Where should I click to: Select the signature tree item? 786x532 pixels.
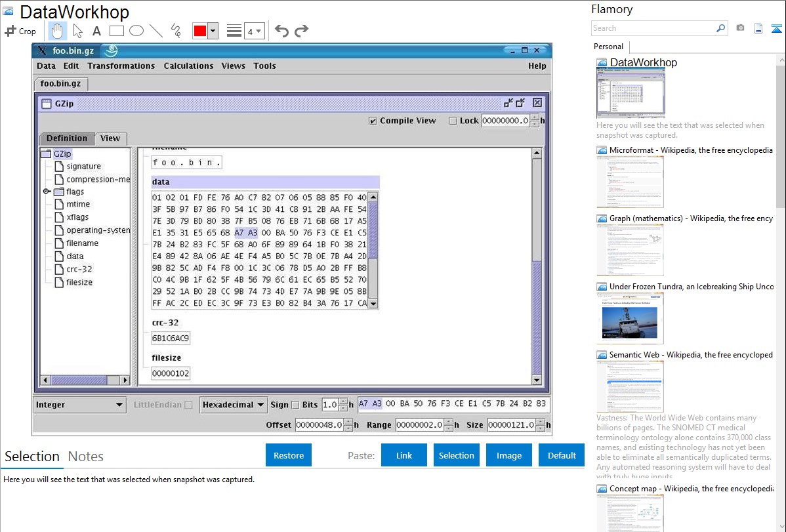click(x=77, y=167)
